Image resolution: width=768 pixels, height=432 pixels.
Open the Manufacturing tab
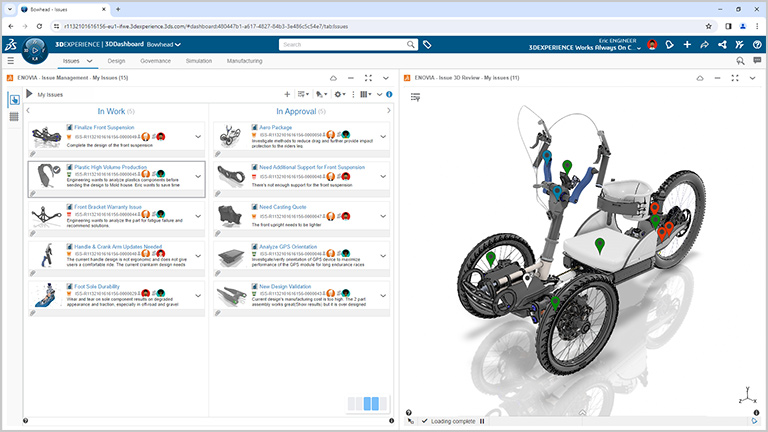point(244,61)
